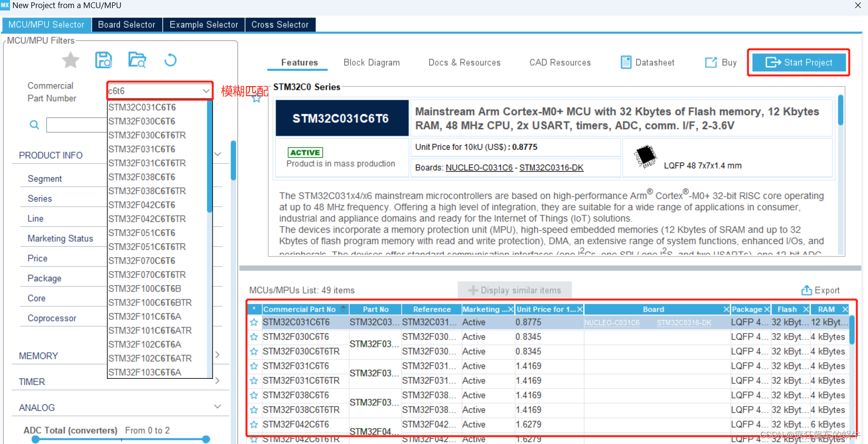This screenshot has height=444, width=868.
Task: Star the STM32C031C6T6 row as favorite
Action: 254,322
